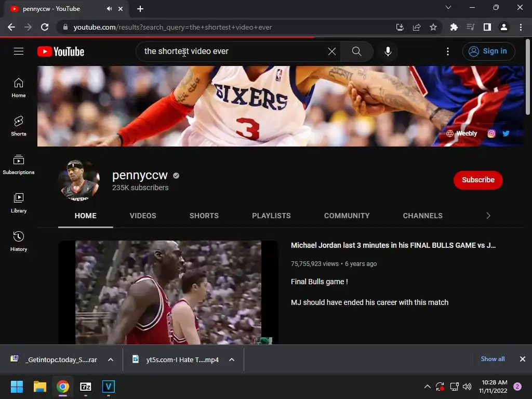Show more channel tabs with right chevron
Image resolution: width=532 pixels, height=399 pixels.
coord(488,216)
